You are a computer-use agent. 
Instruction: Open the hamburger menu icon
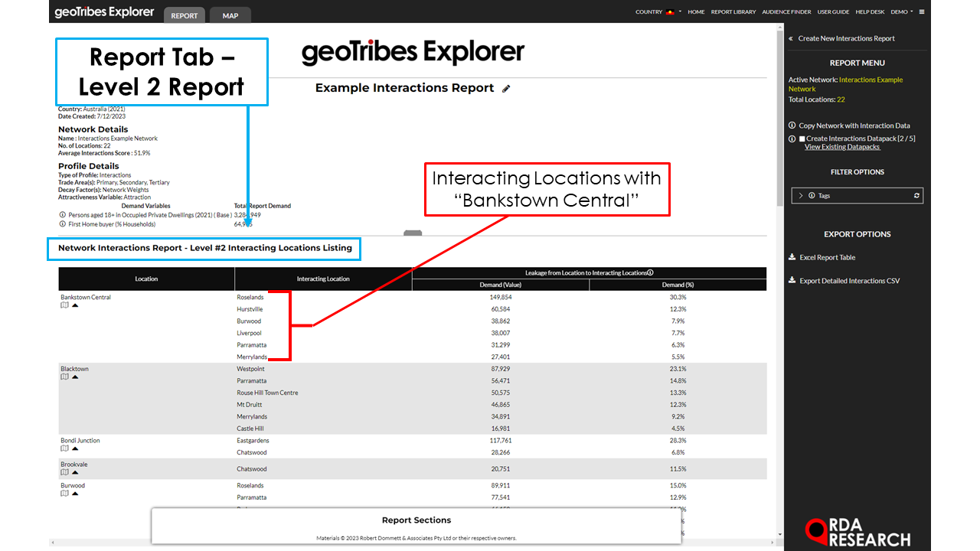point(922,12)
